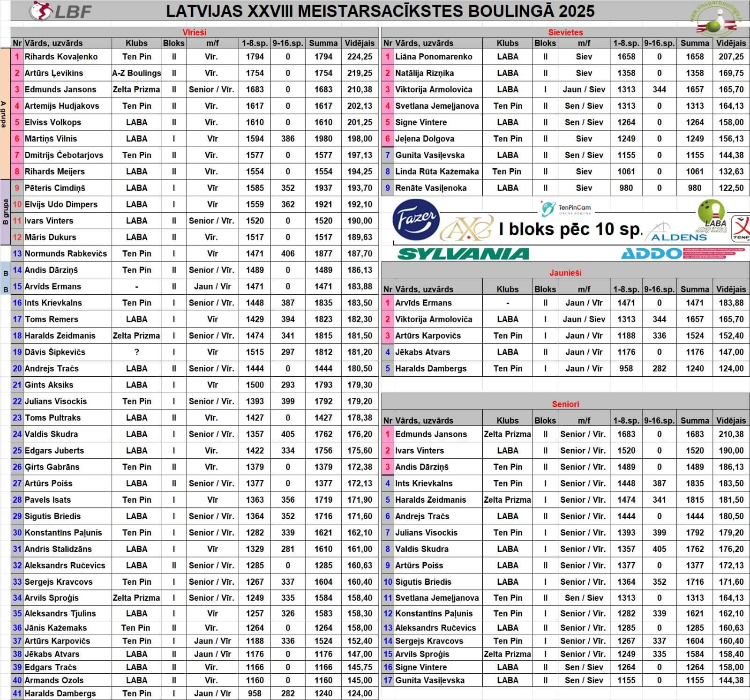Click Renāte Vasiļenoka average 122,50
The image size is (750, 700).
tap(731, 188)
